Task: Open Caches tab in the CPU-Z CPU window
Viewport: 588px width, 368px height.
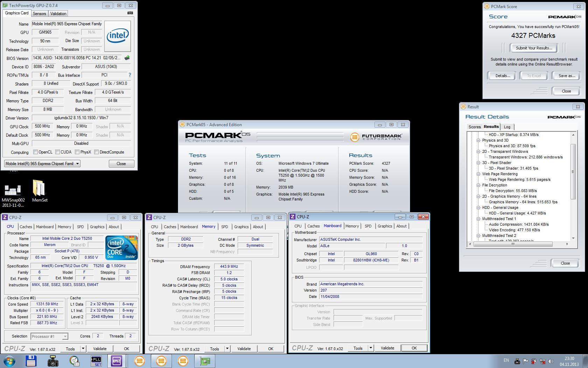Action: coord(26,227)
